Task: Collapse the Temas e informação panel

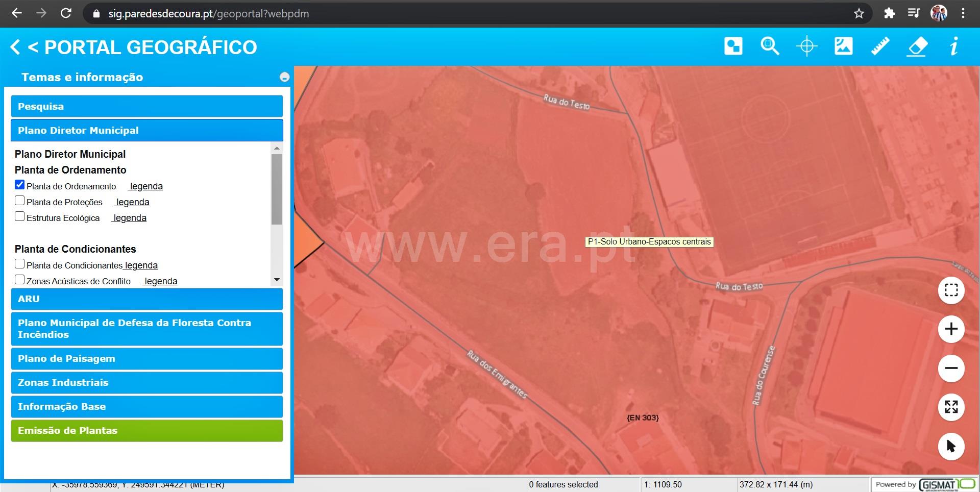Action: [285, 77]
